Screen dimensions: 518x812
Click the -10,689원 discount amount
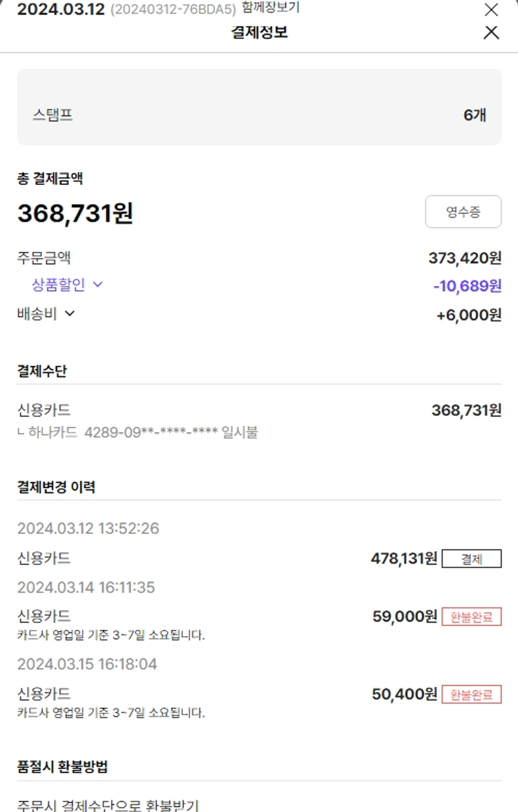coord(467,286)
